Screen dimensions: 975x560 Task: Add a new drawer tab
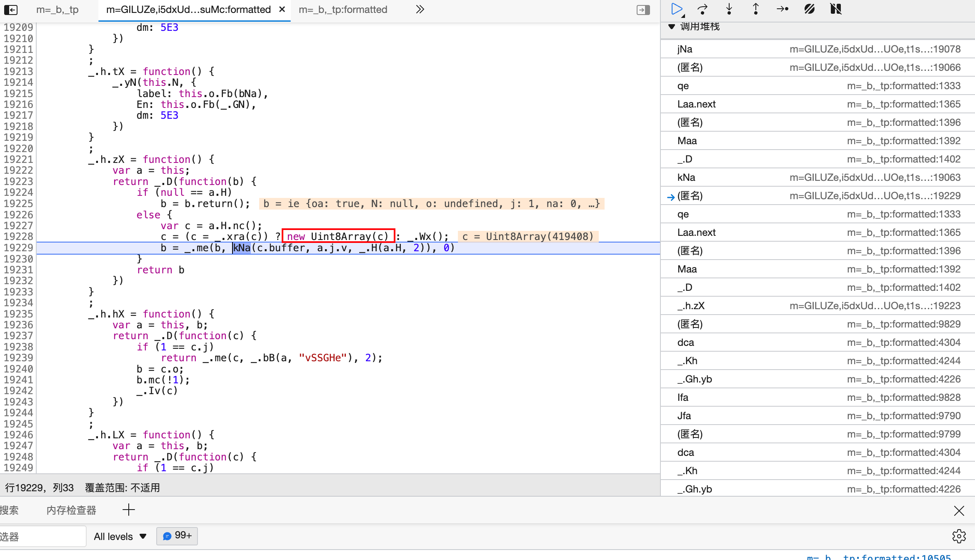[129, 510]
